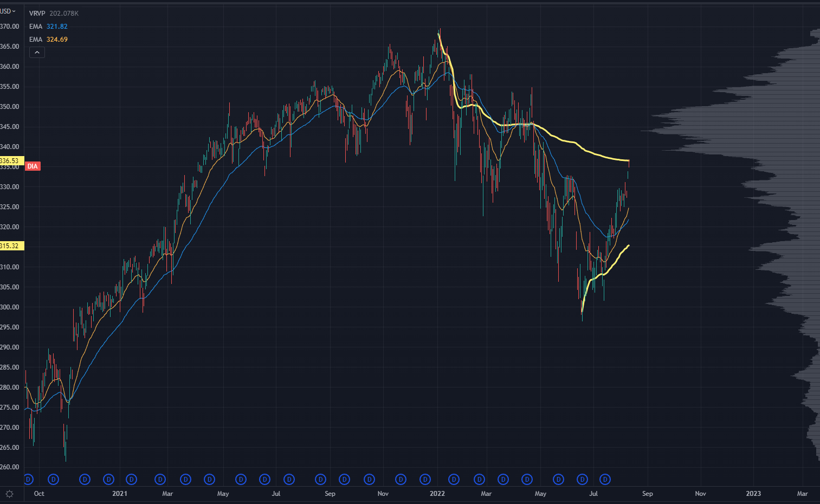Click the first dividend marker left of Oct

pos(29,480)
